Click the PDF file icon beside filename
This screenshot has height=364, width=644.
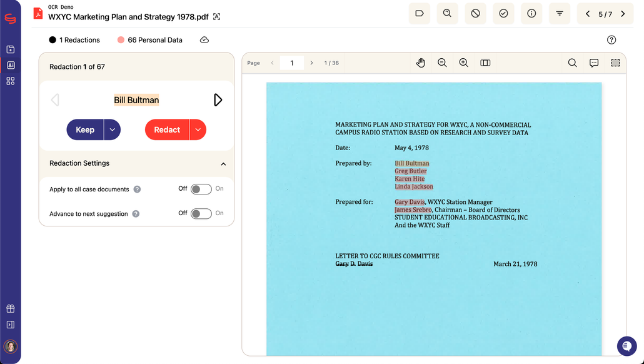[x=38, y=14]
